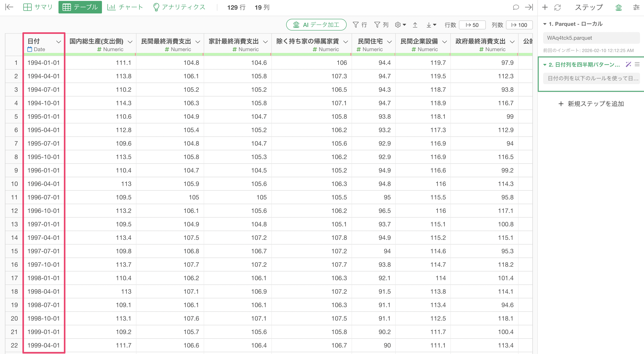Open the 民間住宅 column menu chevron

click(389, 42)
